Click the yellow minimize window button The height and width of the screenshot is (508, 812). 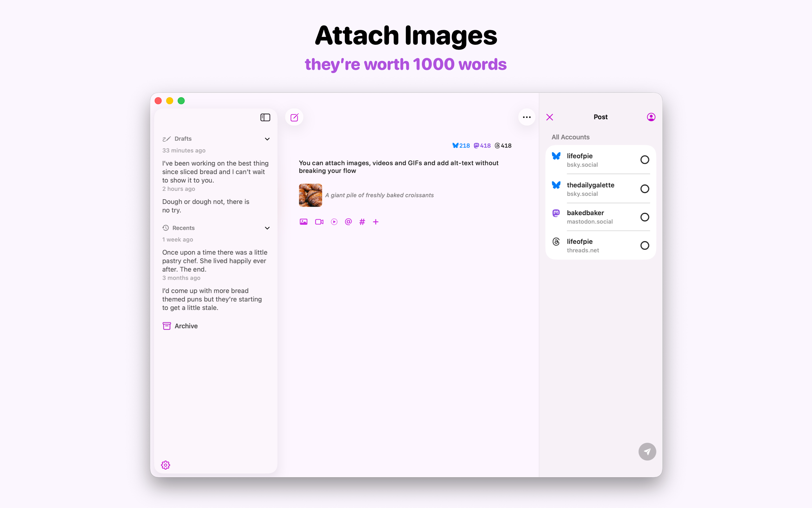[x=170, y=101]
